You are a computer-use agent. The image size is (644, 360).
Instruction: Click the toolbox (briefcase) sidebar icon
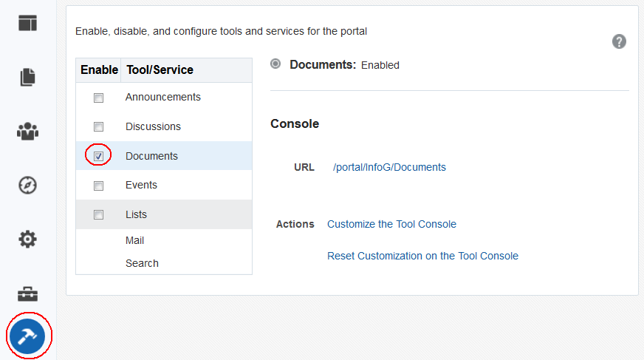[x=27, y=294]
